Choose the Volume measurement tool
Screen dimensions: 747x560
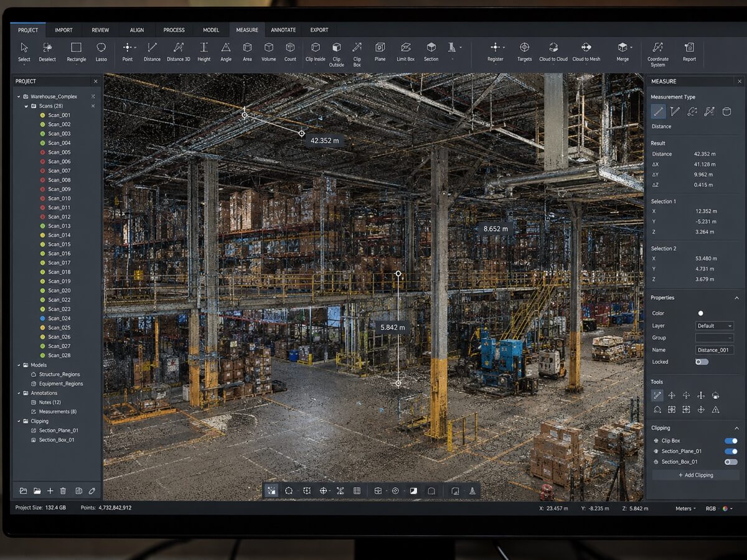coord(268,52)
